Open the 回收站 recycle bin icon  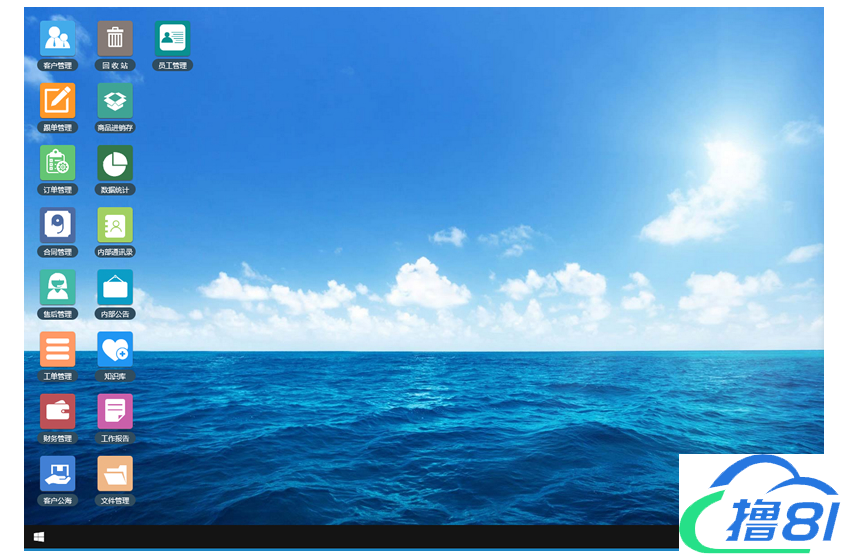[x=115, y=39]
